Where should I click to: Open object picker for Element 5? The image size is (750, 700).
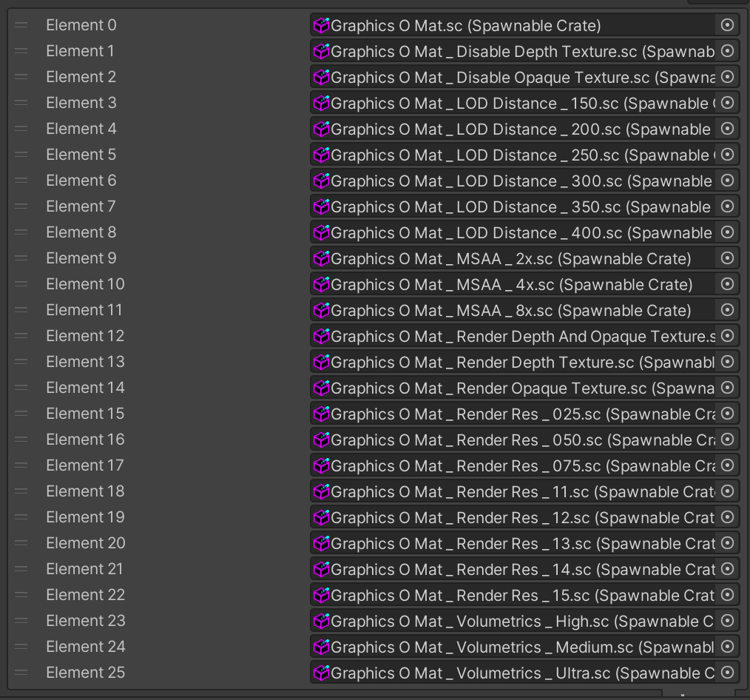point(727,154)
